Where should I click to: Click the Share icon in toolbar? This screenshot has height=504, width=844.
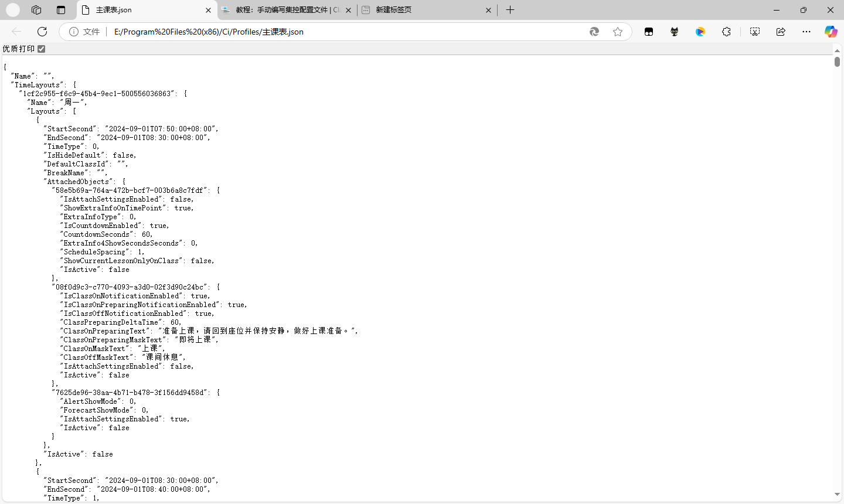click(781, 32)
